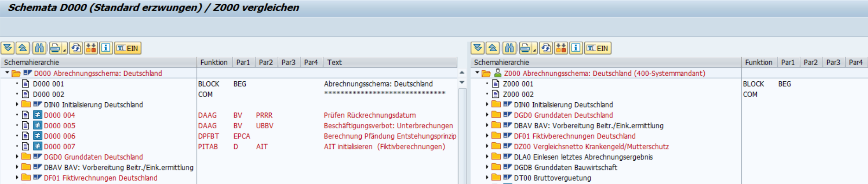868x184 pixels.
Task: Click UBBV parameter cell
Action: 265,125
